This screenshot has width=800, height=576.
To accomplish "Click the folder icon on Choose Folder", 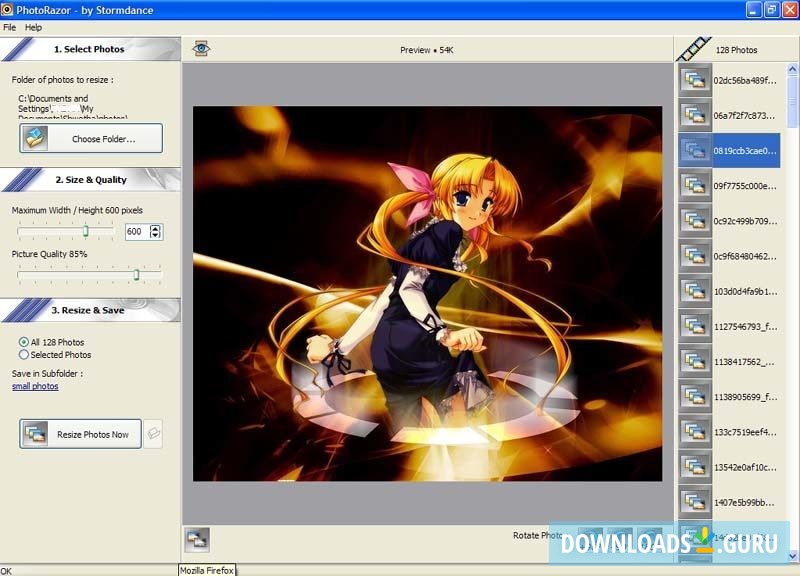I will 35,138.
